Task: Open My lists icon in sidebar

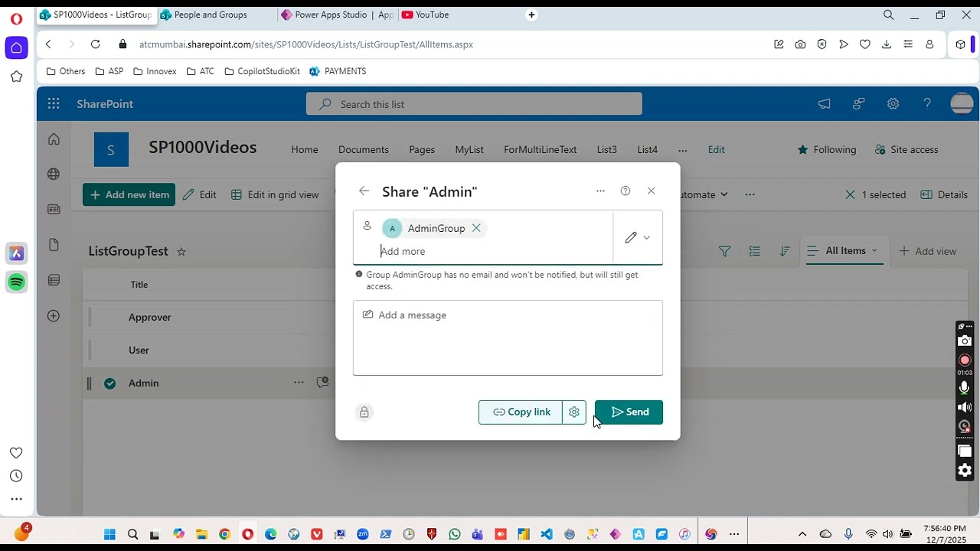Action: (54, 280)
